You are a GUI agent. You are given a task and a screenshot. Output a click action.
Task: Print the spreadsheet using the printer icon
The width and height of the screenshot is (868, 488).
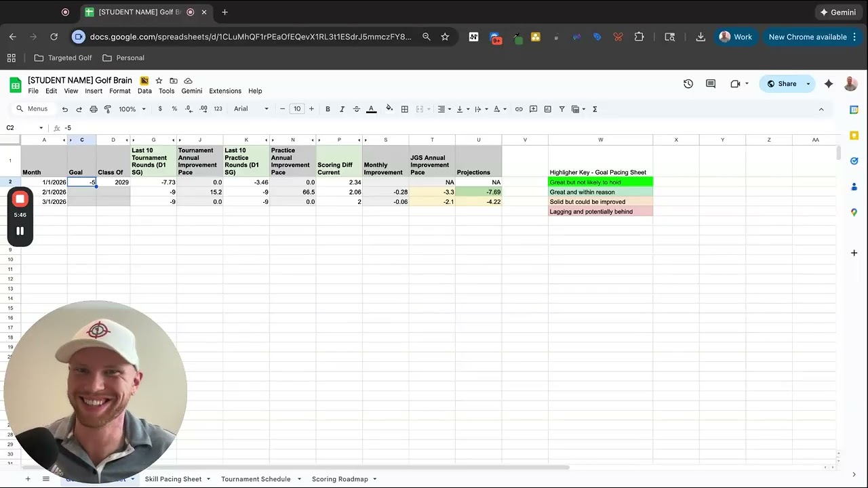coord(94,109)
